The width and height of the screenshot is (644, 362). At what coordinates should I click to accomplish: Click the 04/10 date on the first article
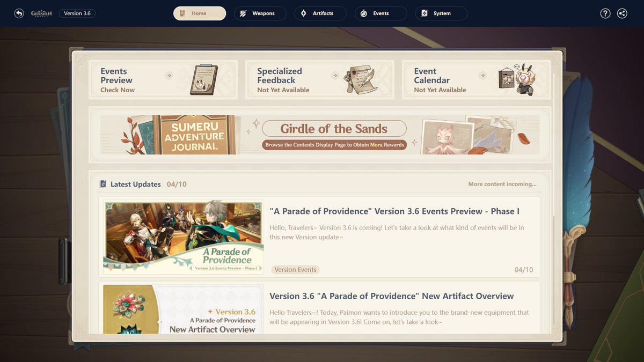(x=524, y=270)
